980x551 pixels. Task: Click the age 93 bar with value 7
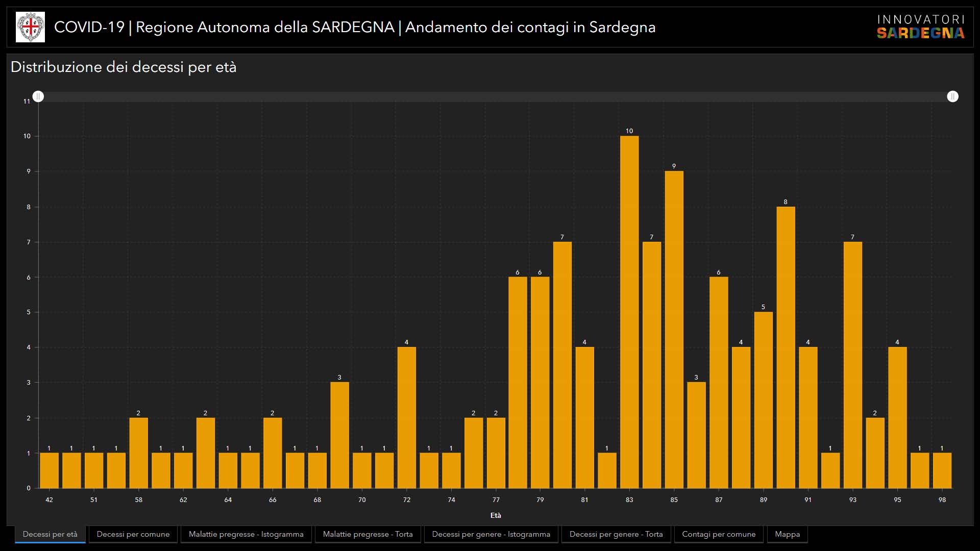click(852, 365)
